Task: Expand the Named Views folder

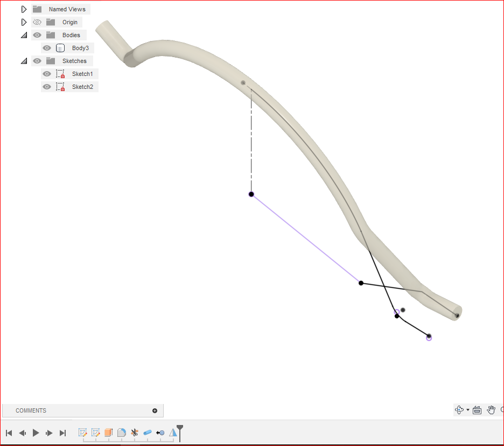Action: pyautogui.click(x=23, y=9)
